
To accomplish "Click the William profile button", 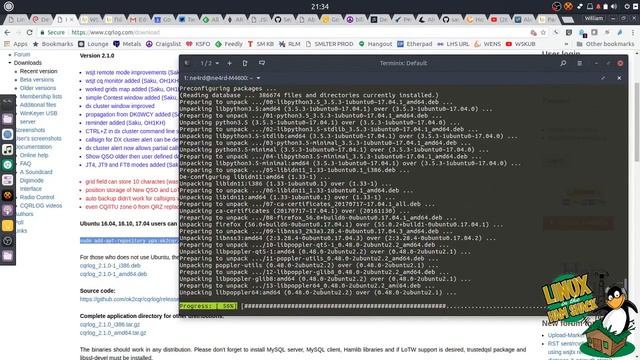I will point(593,18).
